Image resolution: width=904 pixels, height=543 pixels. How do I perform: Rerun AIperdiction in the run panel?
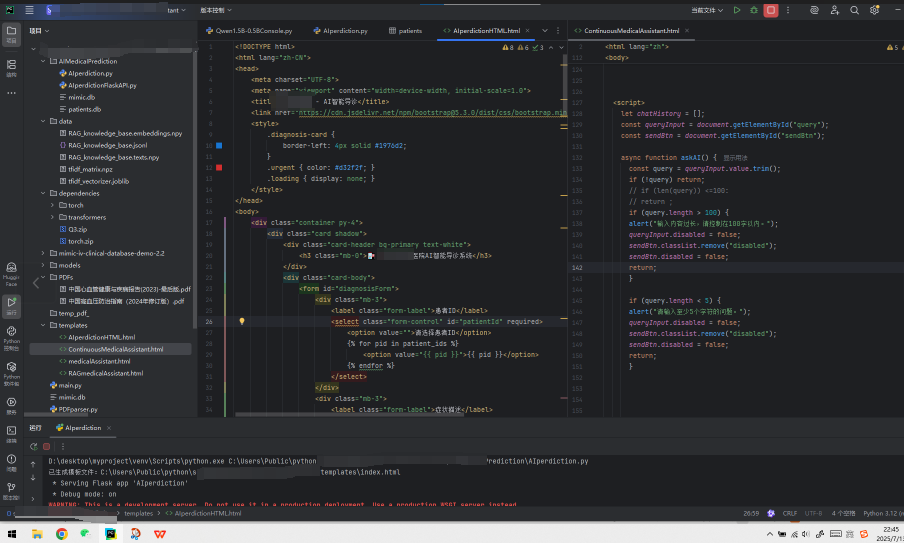tap(34, 447)
